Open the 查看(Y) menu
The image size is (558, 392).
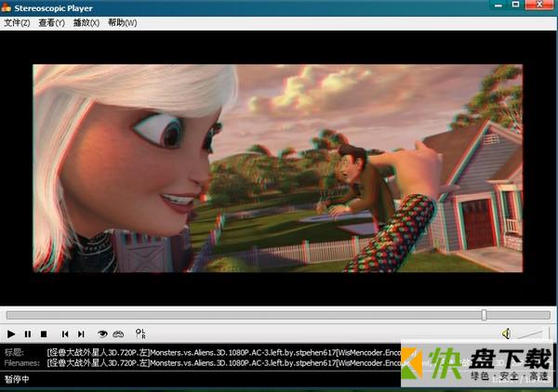(51, 23)
